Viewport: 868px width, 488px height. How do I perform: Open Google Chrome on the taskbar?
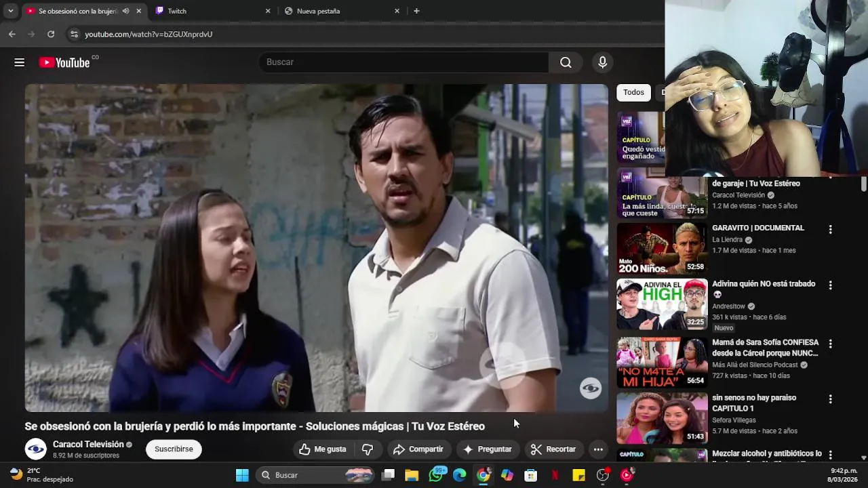pyautogui.click(x=484, y=475)
